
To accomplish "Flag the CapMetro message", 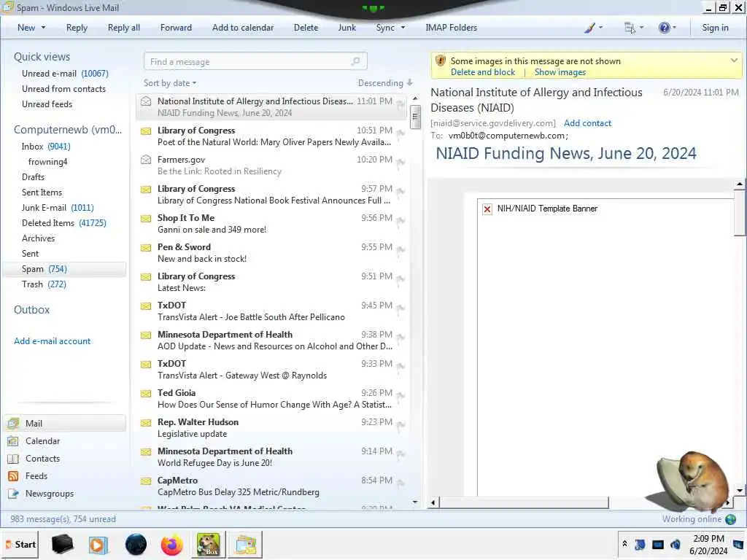I will click(x=400, y=484).
